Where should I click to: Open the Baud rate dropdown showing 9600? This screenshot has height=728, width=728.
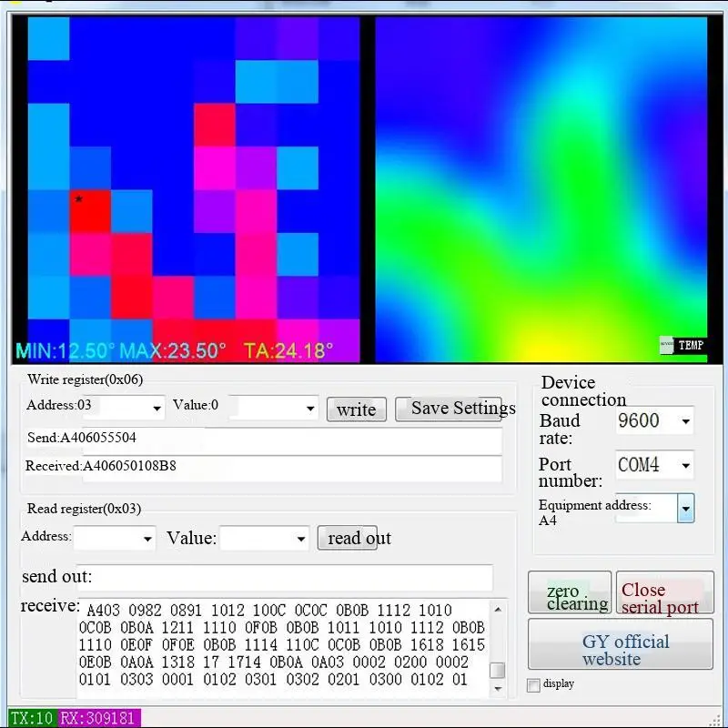(x=685, y=421)
